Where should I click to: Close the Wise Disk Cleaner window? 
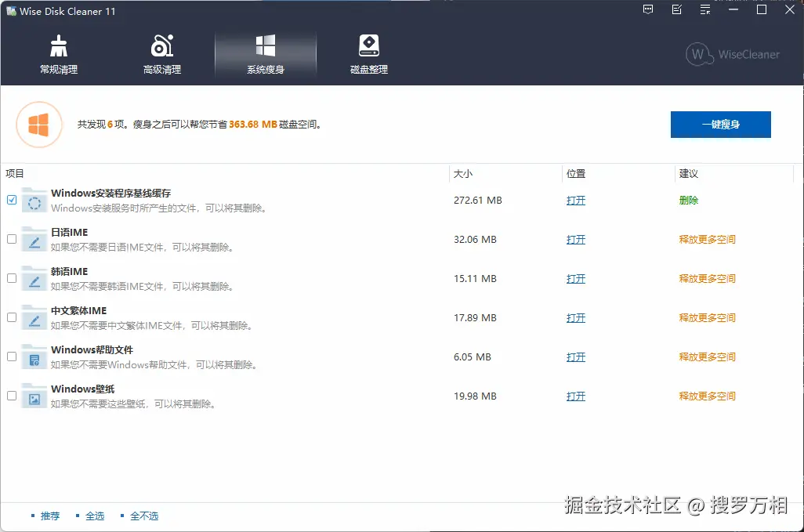(790, 9)
